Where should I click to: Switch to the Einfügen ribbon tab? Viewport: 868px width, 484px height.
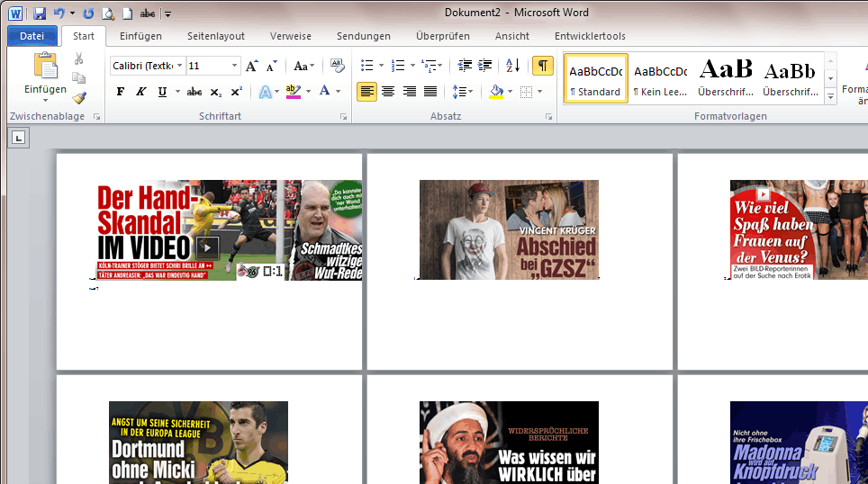click(x=140, y=36)
